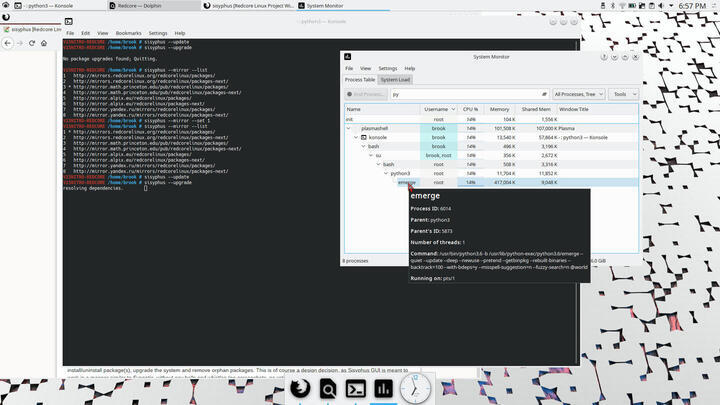The width and height of the screenshot is (720, 405).
Task: Collapse the python3 tree node
Action: click(x=386, y=174)
